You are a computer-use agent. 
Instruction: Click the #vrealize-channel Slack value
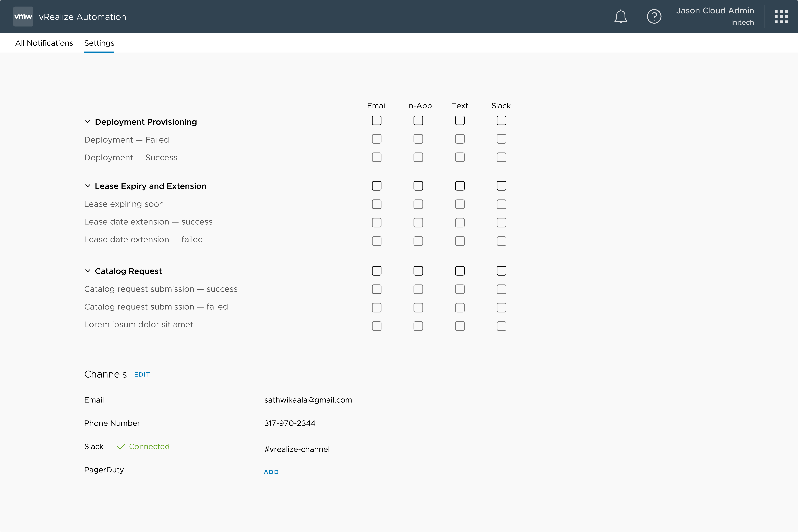click(x=297, y=449)
